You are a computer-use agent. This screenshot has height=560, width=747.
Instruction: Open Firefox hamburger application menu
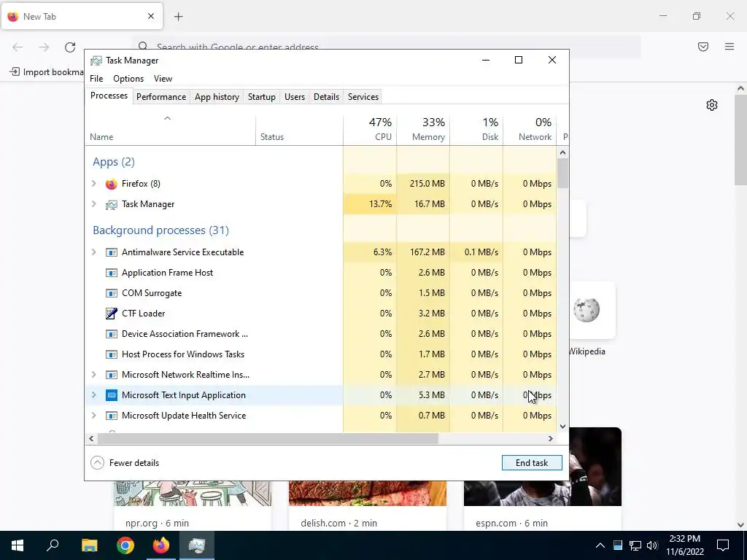(x=729, y=47)
